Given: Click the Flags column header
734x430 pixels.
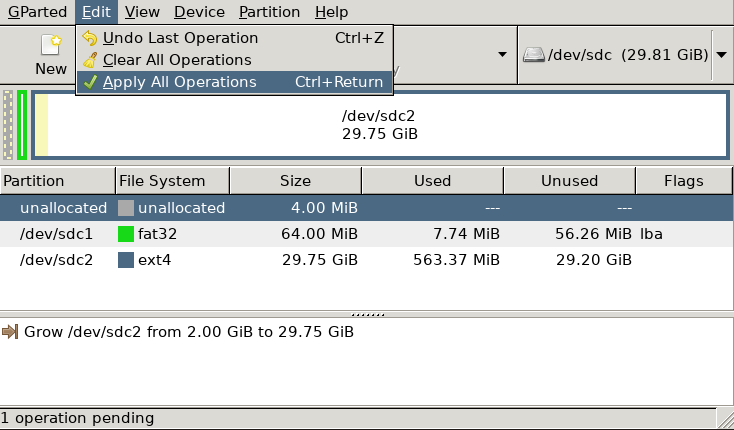Looking at the screenshot, I should [684, 181].
